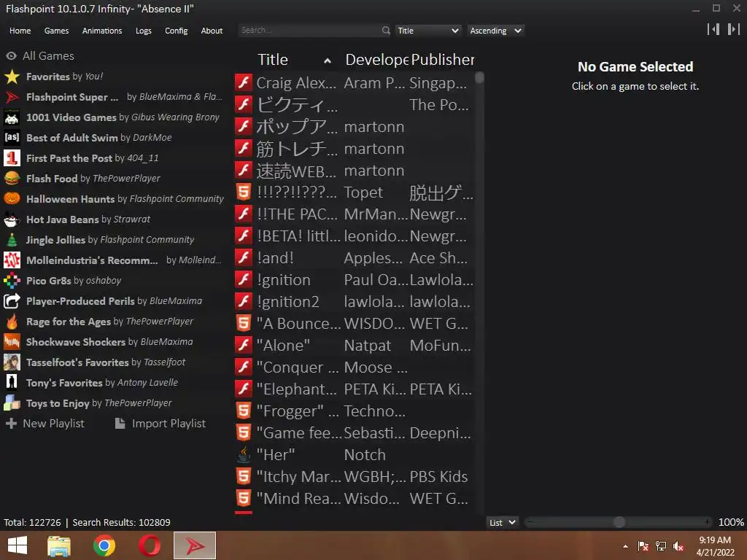
Task: Select the "!and!" game row
Action: click(355, 257)
